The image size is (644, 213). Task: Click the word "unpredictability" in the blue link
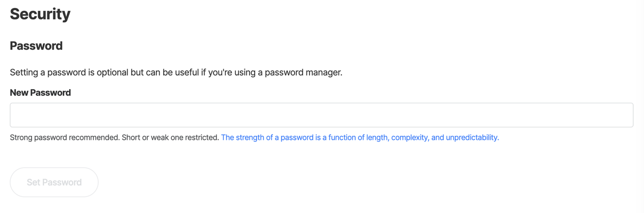click(472, 138)
